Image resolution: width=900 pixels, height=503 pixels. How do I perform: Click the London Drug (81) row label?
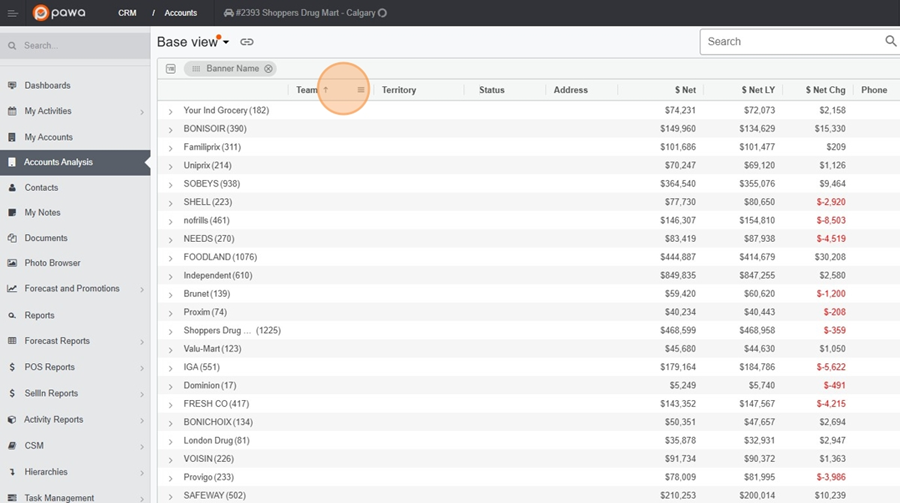pyautogui.click(x=216, y=440)
